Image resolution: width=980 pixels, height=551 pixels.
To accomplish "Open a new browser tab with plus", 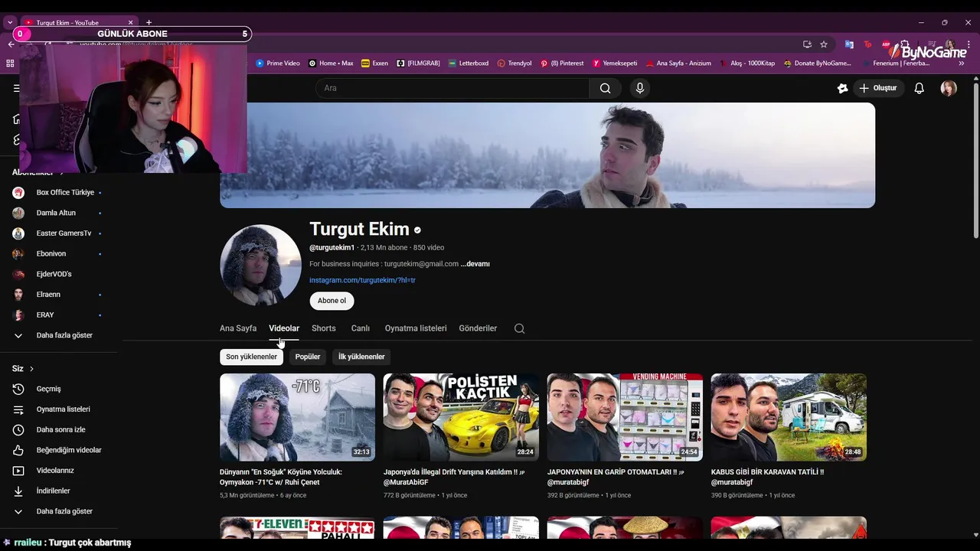I will pyautogui.click(x=149, y=22).
